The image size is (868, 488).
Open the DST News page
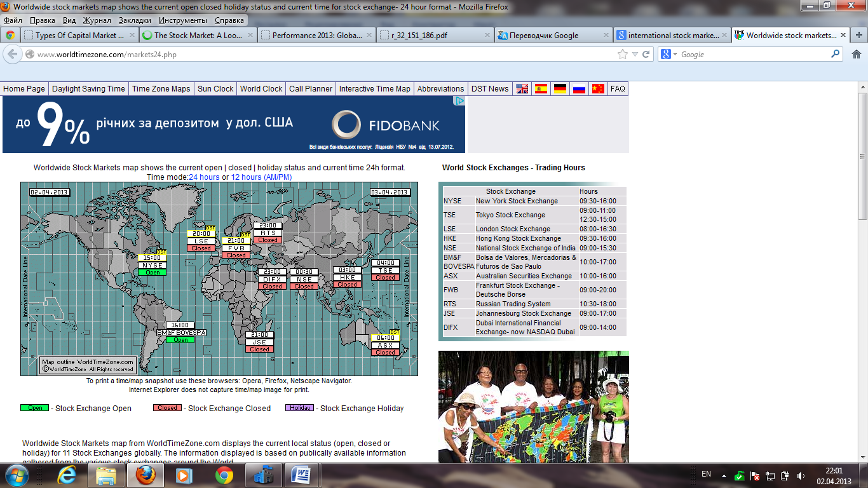pyautogui.click(x=490, y=89)
